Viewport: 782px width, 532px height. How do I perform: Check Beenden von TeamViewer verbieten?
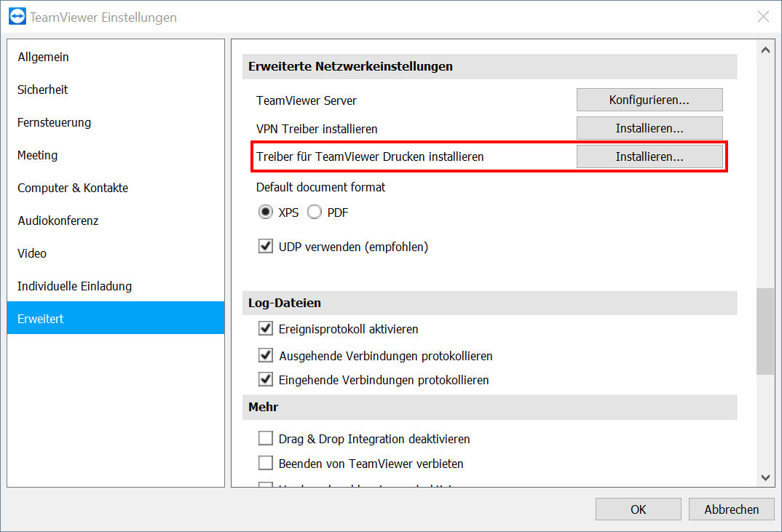[x=265, y=463]
